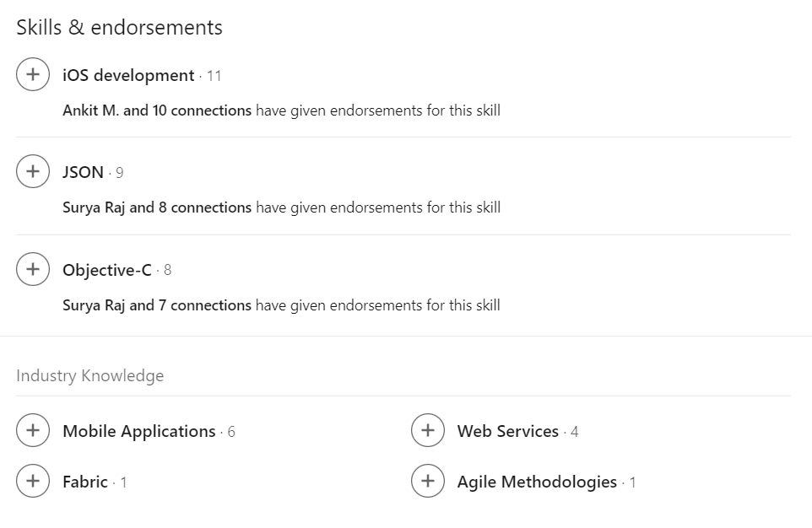Endorse Agile Methodologies with the plus icon

427,481
